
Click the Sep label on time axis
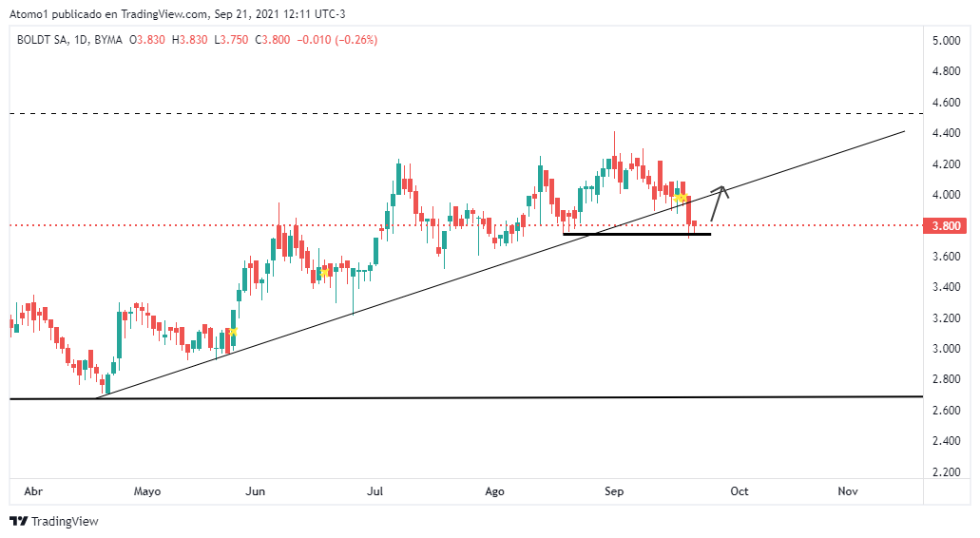pos(614,491)
